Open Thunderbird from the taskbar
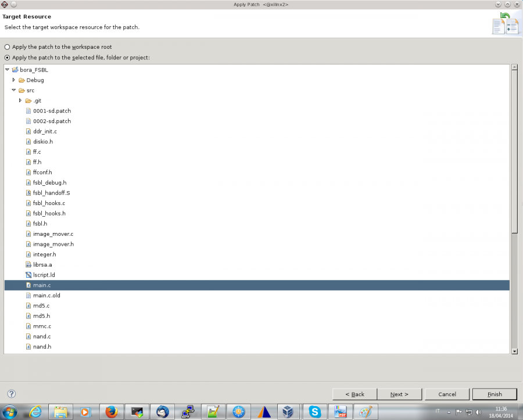Screen dimensions: 523x420 [162, 411]
